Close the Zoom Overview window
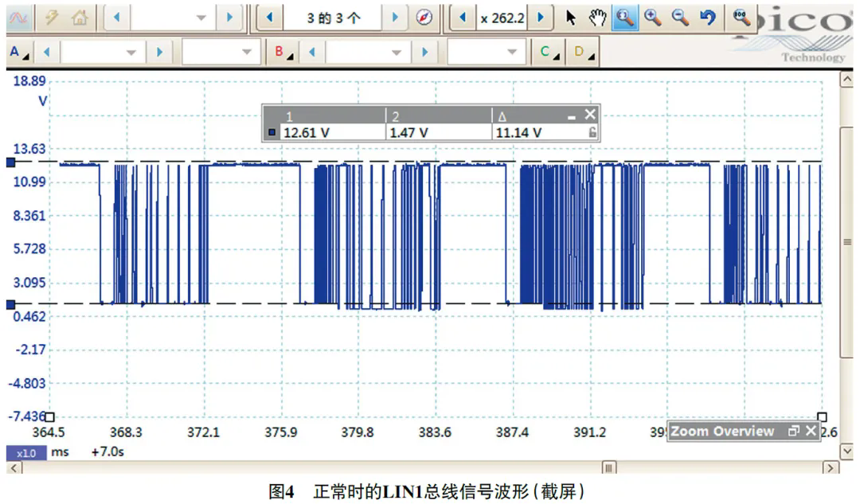The width and height of the screenshot is (860, 504). coord(811,431)
